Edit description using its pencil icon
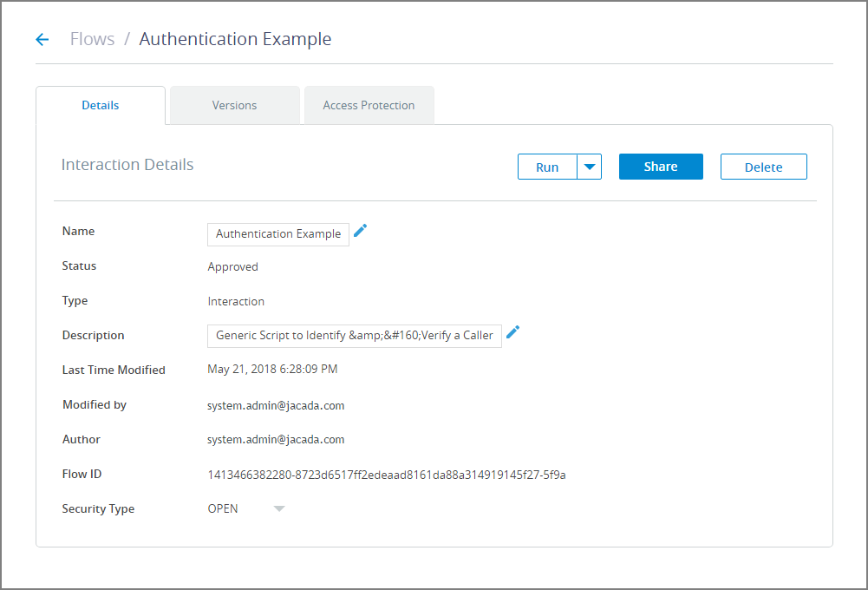 pyautogui.click(x=513, y=331)
